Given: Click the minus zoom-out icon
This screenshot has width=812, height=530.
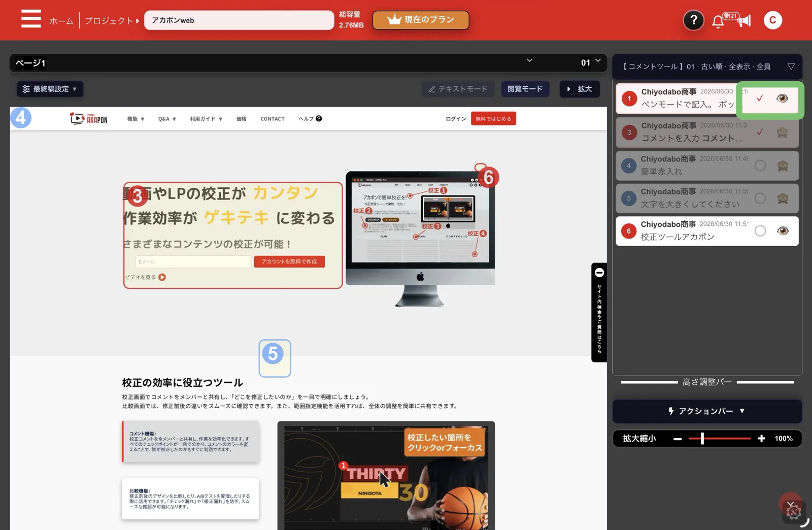Looking at the screenshot, I should click(x=678, y=439).
